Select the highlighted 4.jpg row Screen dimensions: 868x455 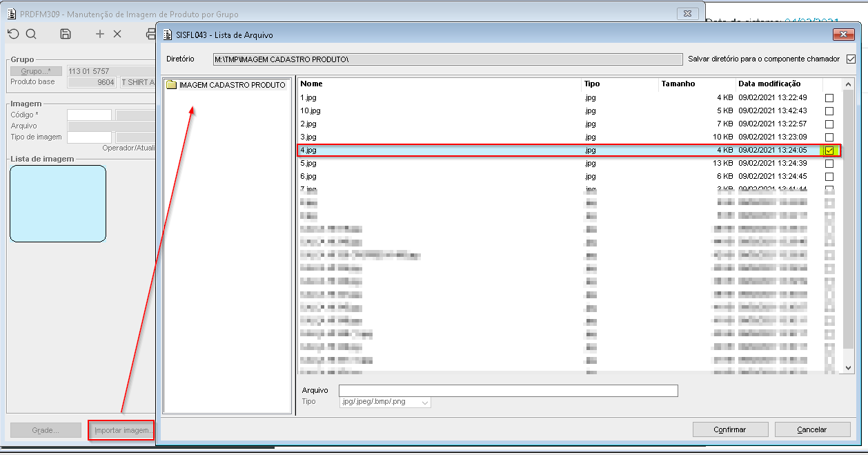tap(569, 151)
